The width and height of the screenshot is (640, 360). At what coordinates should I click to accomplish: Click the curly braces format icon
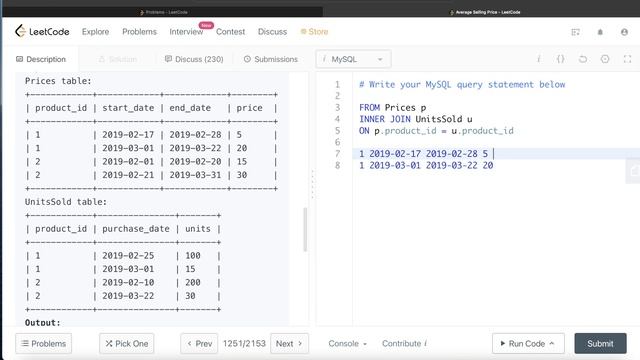(x=561, y=59)
